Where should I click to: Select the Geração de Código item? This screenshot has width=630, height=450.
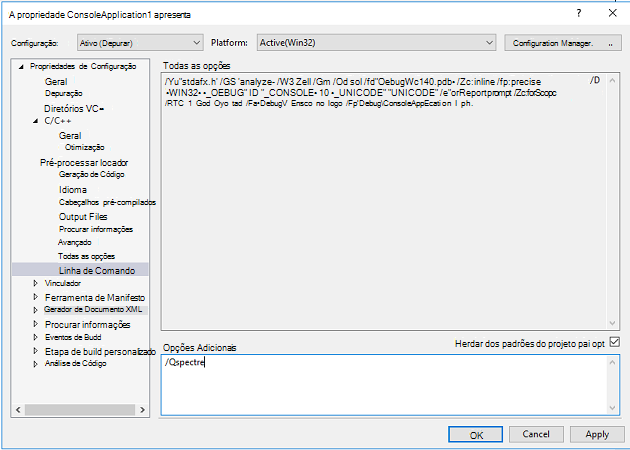(x=92, y=174)
